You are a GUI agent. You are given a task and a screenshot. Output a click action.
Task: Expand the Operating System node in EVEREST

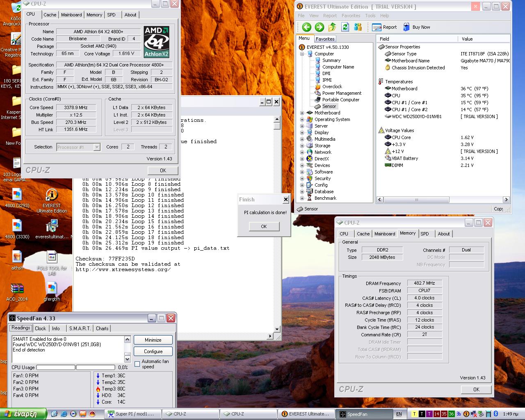point(302,119)
